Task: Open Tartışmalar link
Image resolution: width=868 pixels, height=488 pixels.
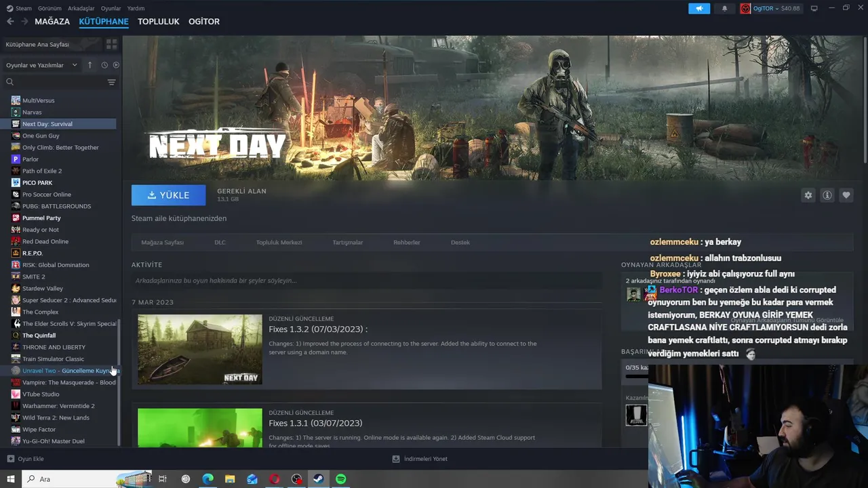Action: click(347, 242)
